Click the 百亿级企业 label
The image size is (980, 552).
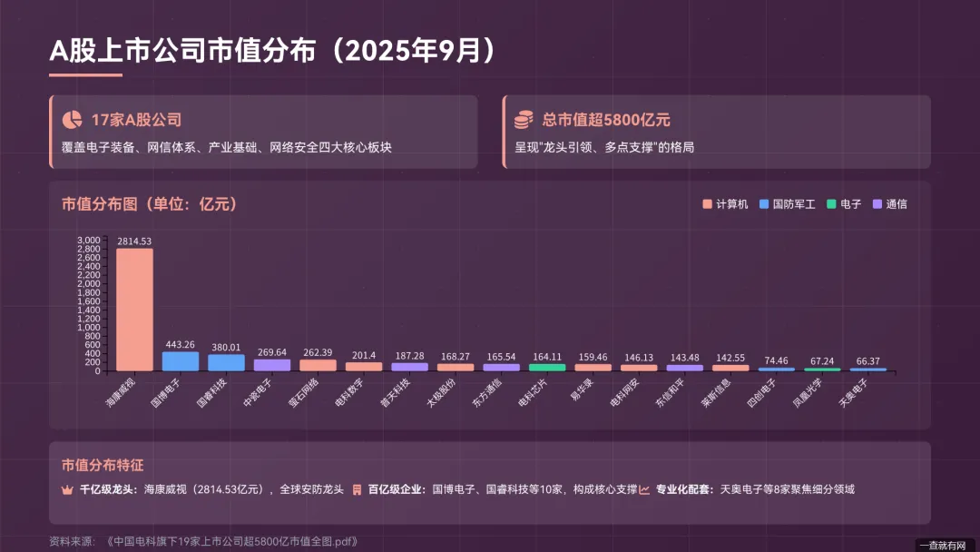point(397,489)
